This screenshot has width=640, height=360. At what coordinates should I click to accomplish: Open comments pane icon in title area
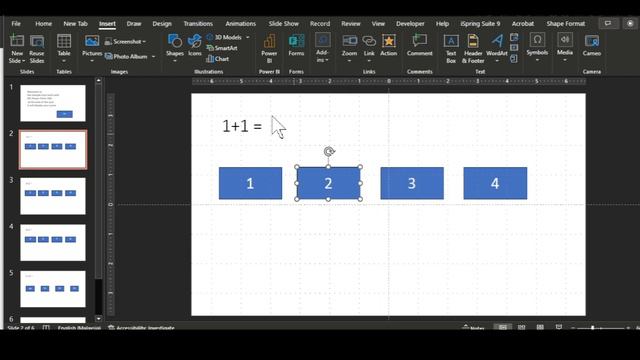[x=608, y=23]
